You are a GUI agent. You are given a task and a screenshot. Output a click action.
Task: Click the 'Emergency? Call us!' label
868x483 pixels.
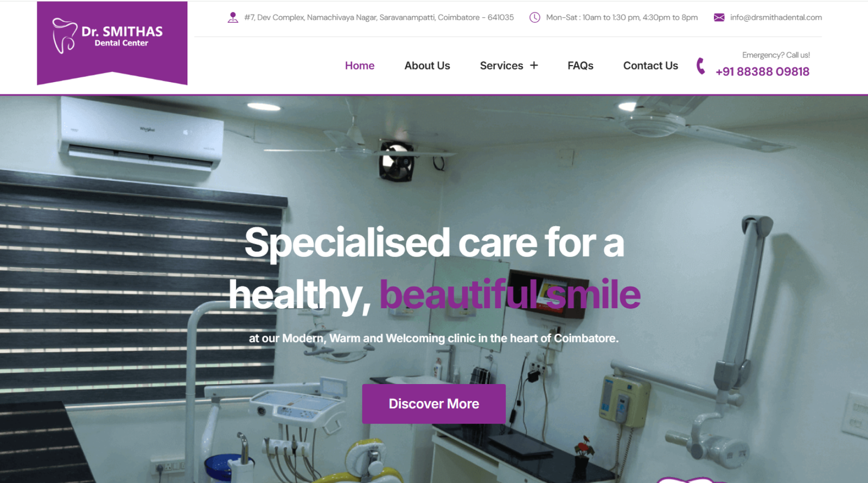(776, 55)
